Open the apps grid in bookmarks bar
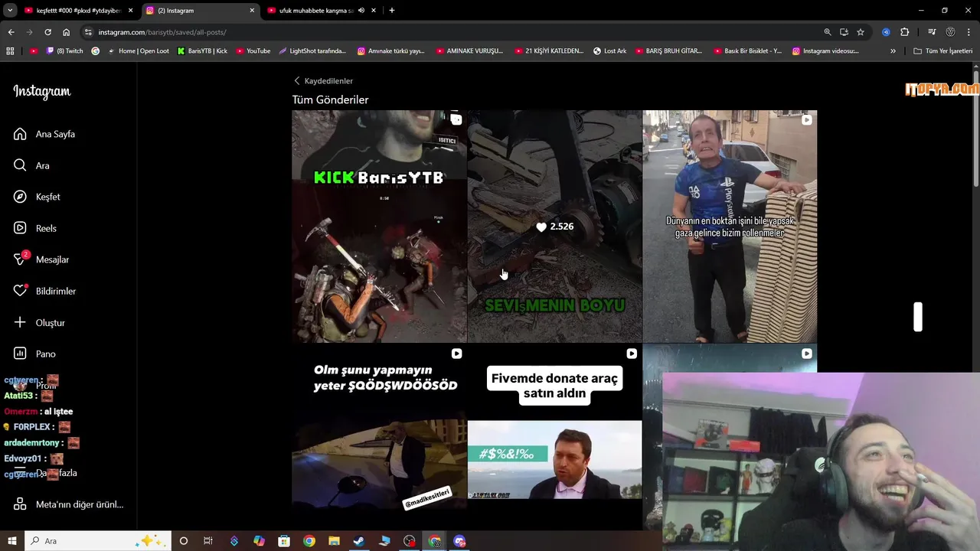Image resolution: width=980 pixels, height=551 pixels. [10, 51]
